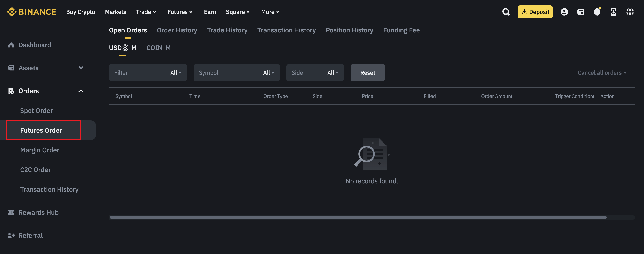Switch to Order History tab
This screenshot has height=254, width=644.
[x=177, y=30]
